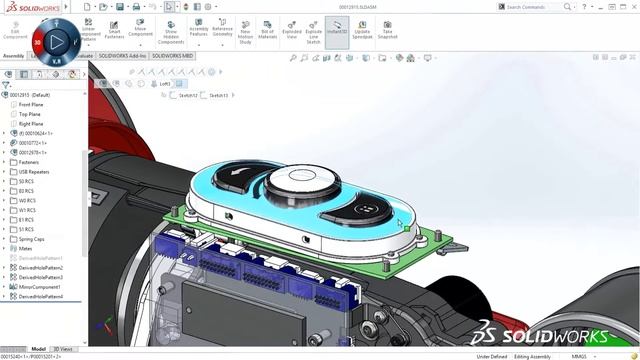This screenshot has width=640, height=360.
Task: Click View Settings monitor icon
Action: [x=427, y=58]
